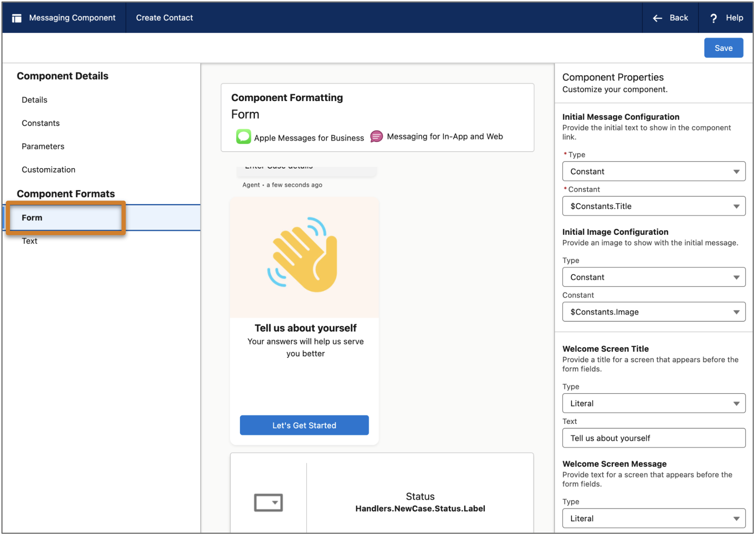Click the Messaging Component app icon
The height and width of the screenshot is (536, 756).
tap(17, 18)
